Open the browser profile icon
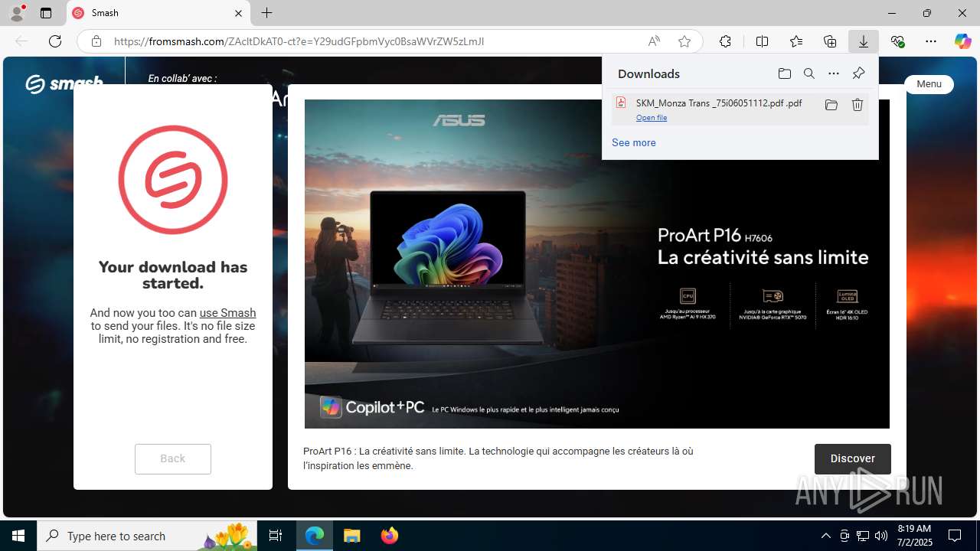The image size is (980, 551). pyautogui.click(x=17, y=13)
